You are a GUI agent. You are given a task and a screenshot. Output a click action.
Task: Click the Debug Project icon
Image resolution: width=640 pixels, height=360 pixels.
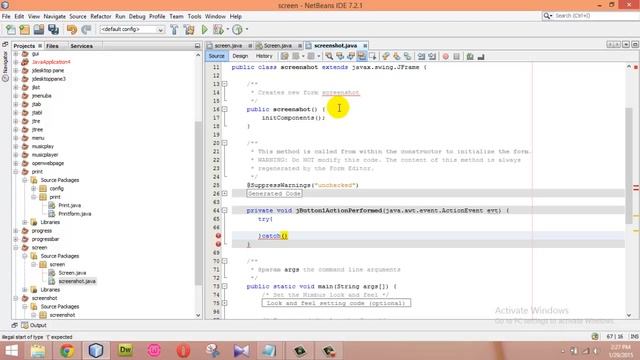[218, 29]
